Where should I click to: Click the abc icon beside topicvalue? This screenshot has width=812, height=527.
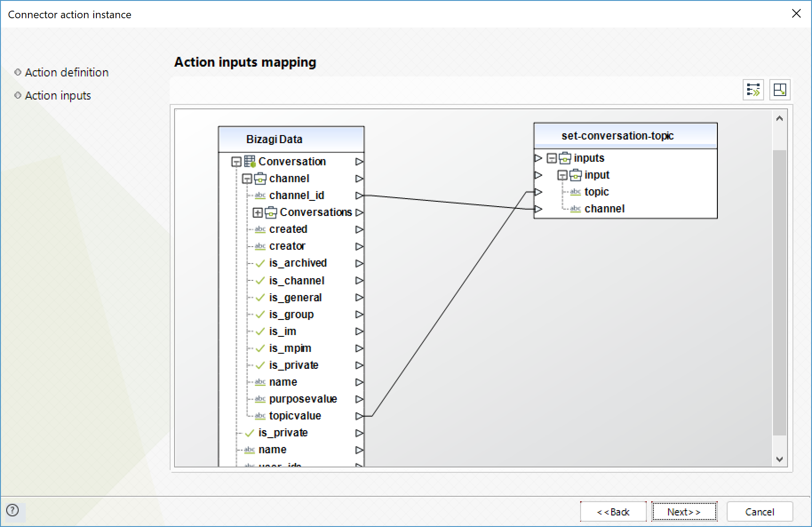[x=260, y=416]
